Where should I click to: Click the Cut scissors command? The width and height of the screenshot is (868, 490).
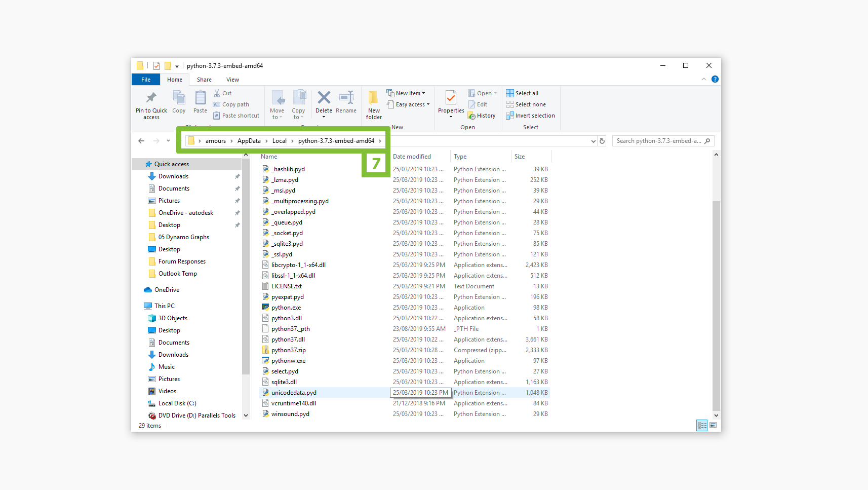pos(223,93)
